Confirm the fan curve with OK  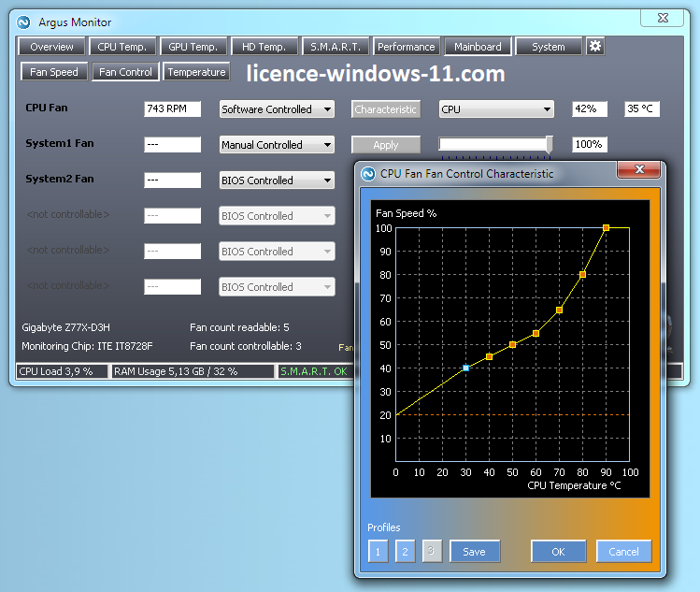tap(558, 552)
